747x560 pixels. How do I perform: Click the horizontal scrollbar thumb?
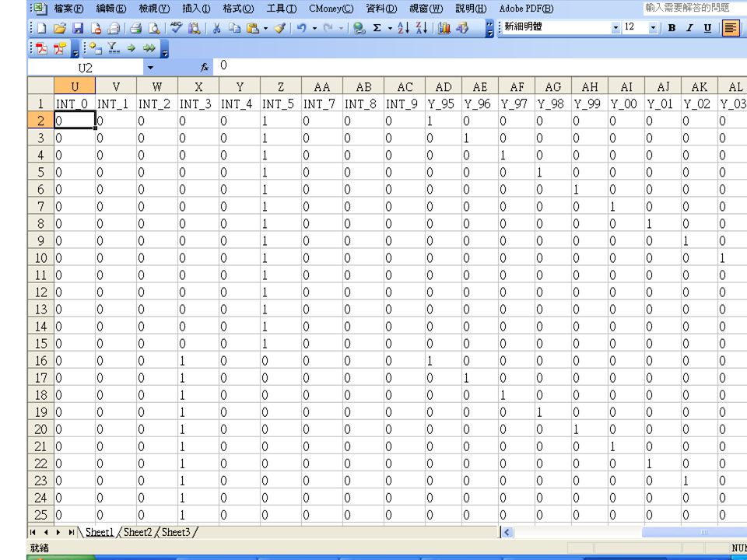pyautogui.click(x=694, y=532)
